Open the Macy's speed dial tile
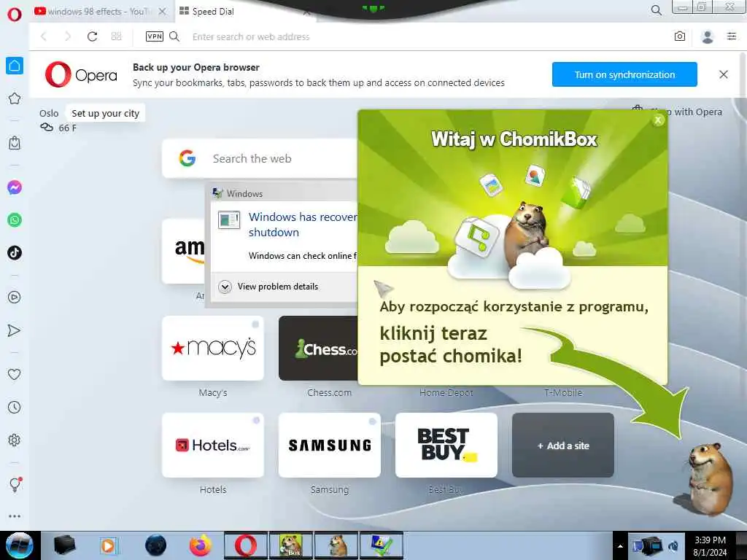This screenshot has width=747, height=560. pos(213,348)
